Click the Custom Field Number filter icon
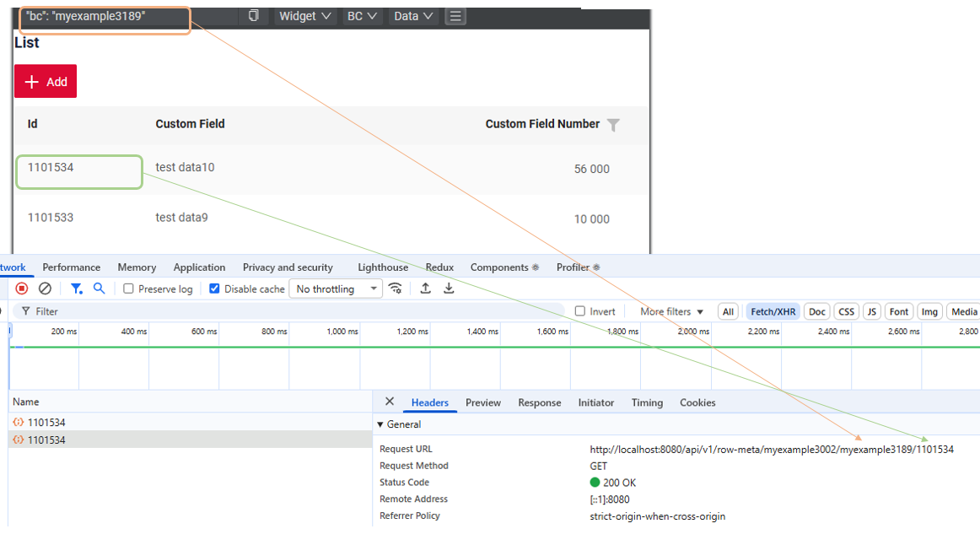Image resolution: width=980 pixels, height=545 pixels. (x=613, y=125)
